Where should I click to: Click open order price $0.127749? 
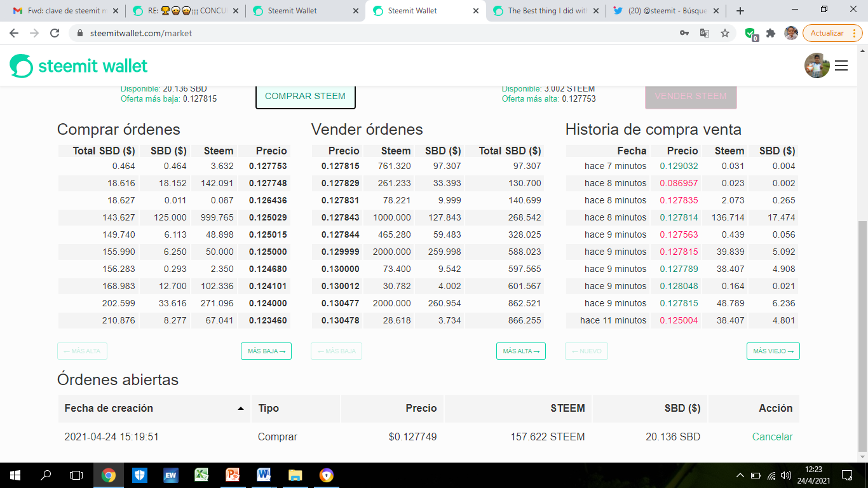tap(412, 437)
